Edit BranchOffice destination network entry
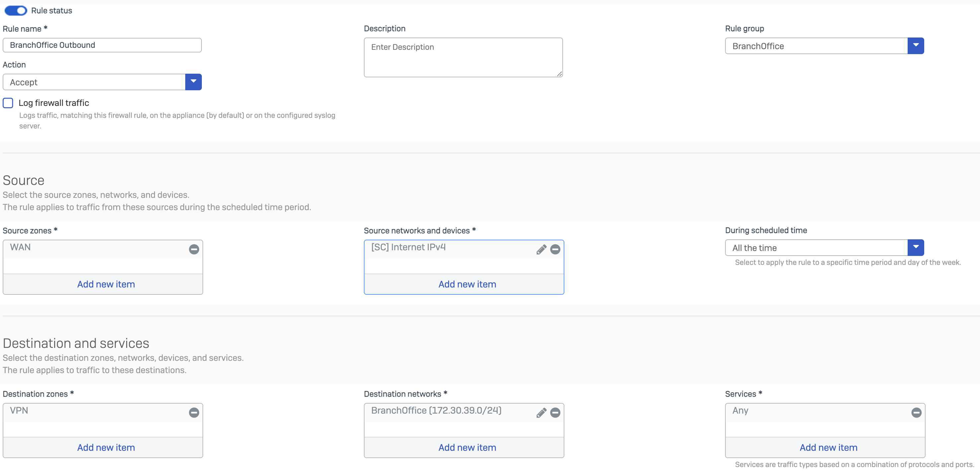980x474 pixels. pyautogui.click(x=541, y=412)
